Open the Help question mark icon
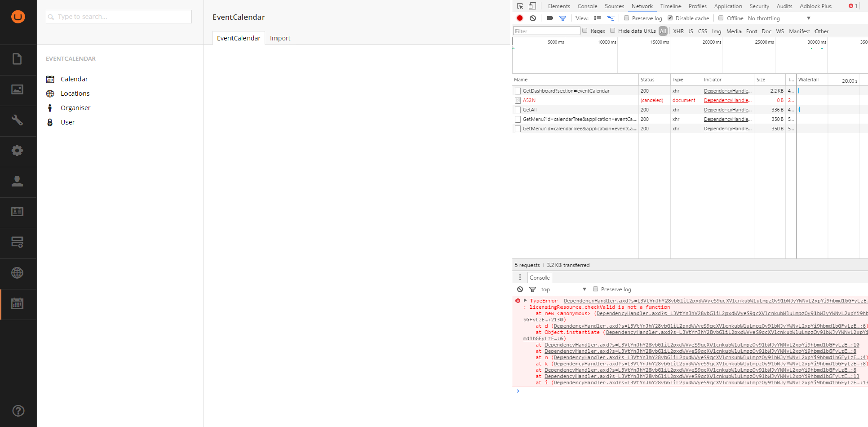This screenshot has height=427, width=868. pyautogui.click(x=18, y=410)
